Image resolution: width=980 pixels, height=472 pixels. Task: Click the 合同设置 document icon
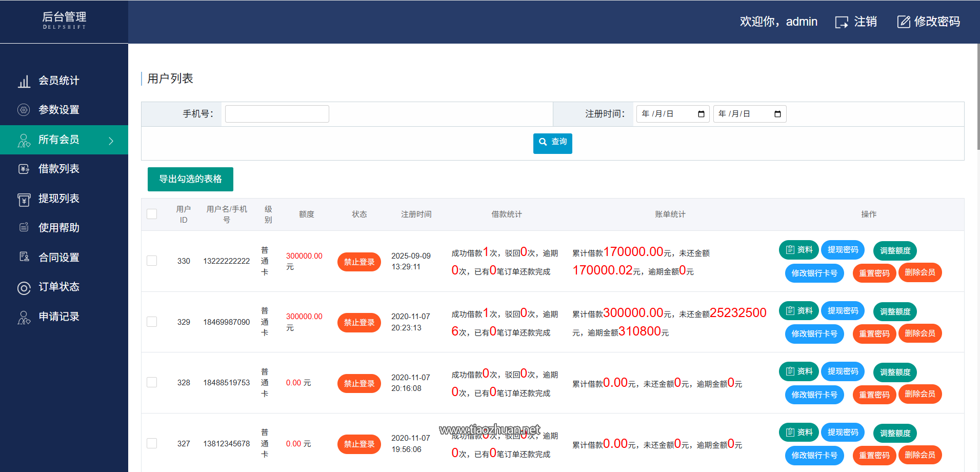pyautogui.click(x=24, y=257)
